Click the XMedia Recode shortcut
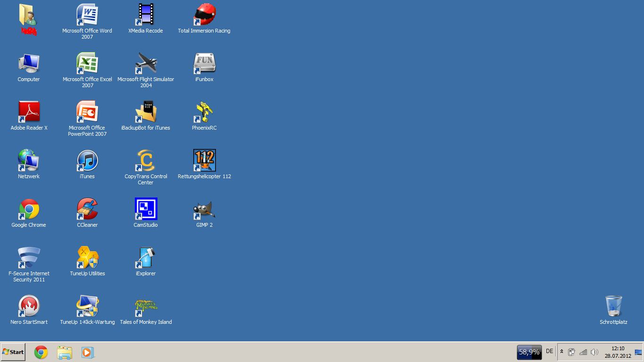644x362 pixels. click(x=146, y=15)
